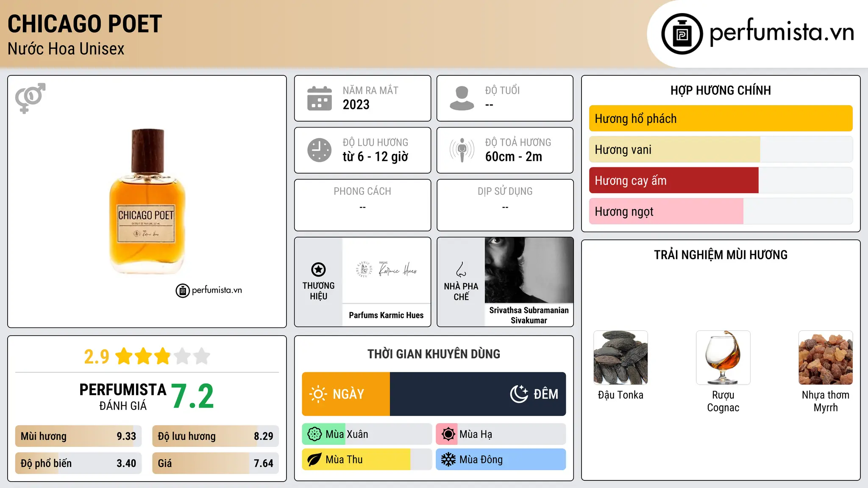Click the perfumista.vn perfume bottle logo icon

tap(682, 34)
